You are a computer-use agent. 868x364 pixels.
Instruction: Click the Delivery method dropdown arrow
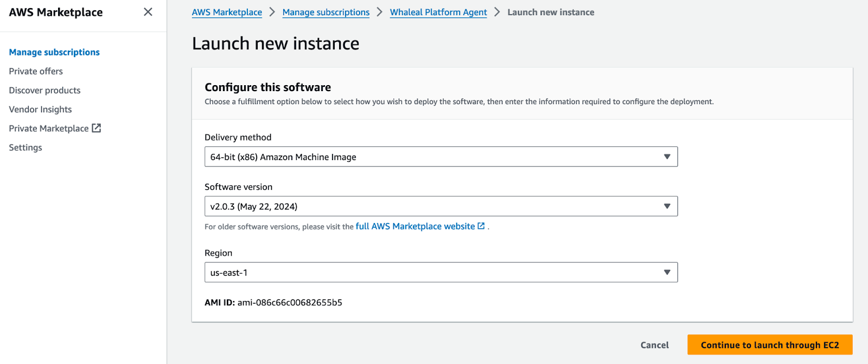(667, 157)
